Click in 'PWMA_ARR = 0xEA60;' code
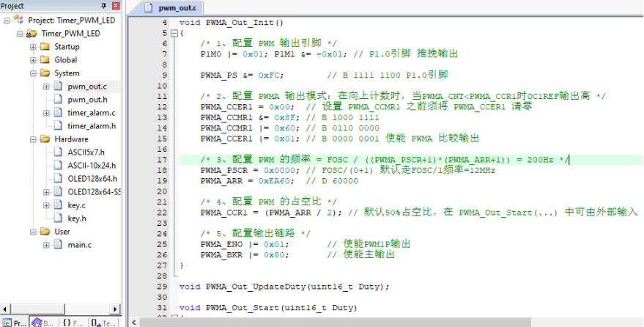This screenshot has width=644, height=327. pyautogui.click(x=247, y=181)
